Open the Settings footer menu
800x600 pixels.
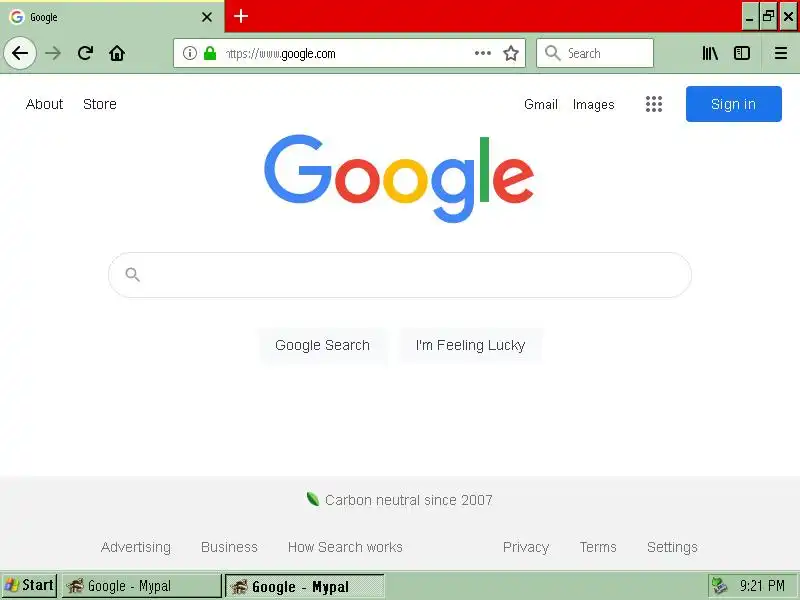coord(672,547)
